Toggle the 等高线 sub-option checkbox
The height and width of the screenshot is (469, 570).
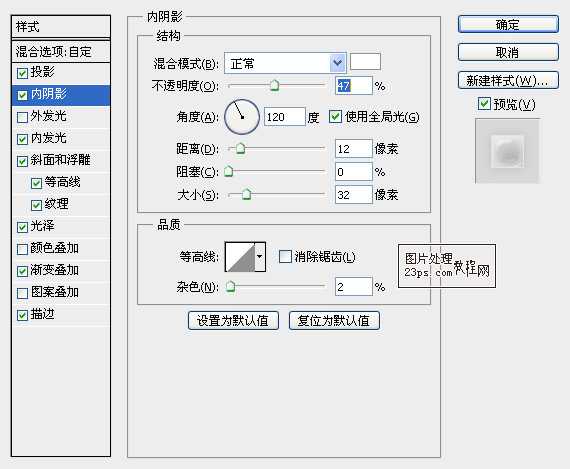[36, 183]
